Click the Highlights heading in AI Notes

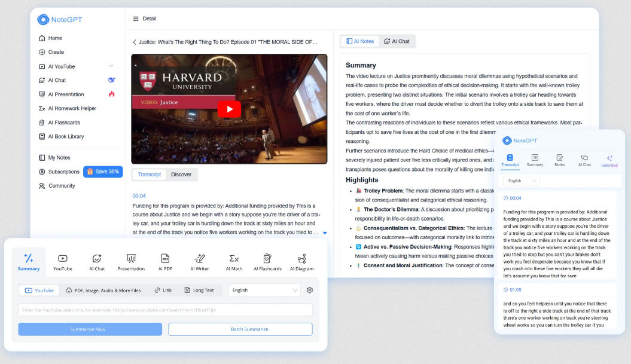[362, 180]
